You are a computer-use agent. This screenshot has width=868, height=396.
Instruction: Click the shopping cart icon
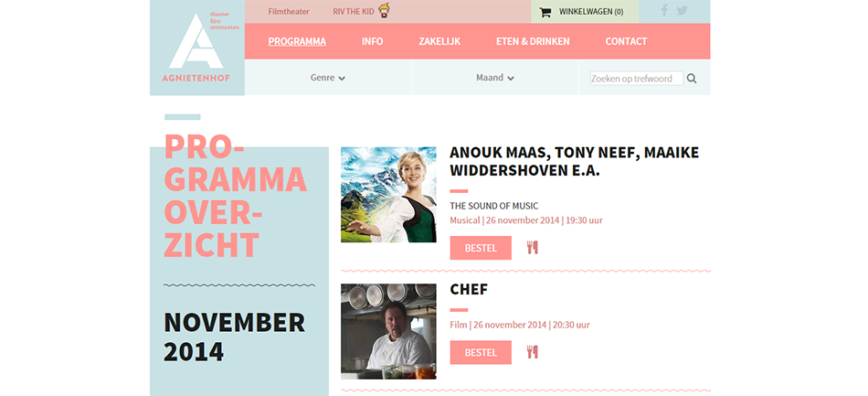pyautogui.click(x=545, y=12)
